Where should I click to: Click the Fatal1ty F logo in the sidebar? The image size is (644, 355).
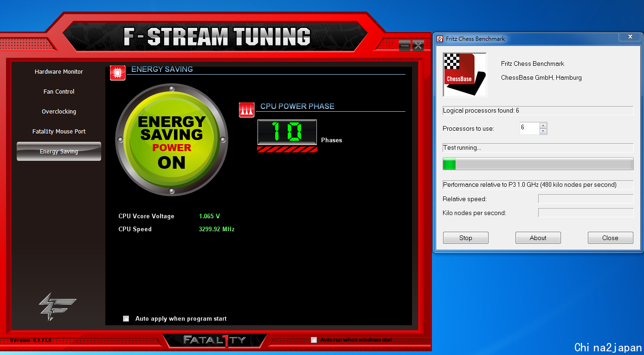point(58,306)
